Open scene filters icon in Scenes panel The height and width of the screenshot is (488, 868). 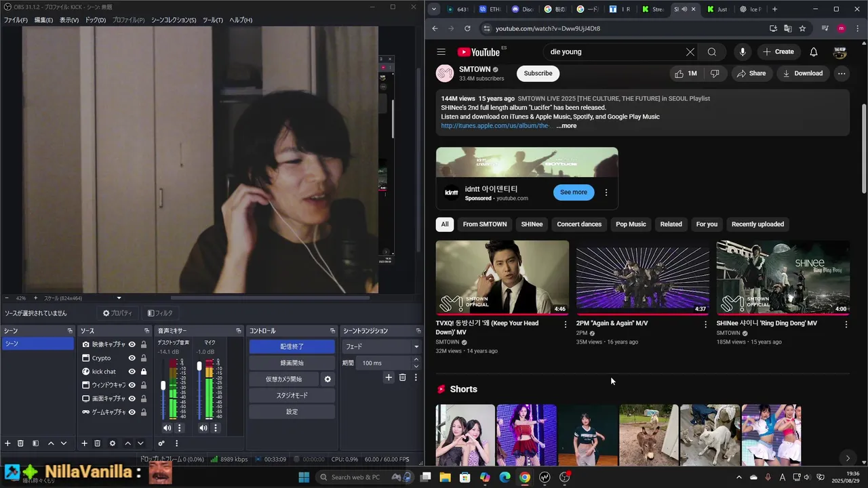(x=36, y=443)
